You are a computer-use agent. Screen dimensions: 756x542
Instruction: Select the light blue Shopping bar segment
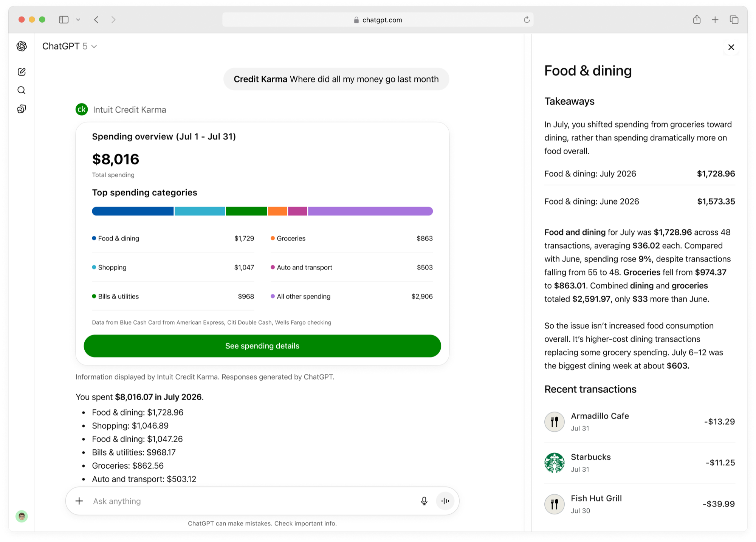[x=200, y=211]
